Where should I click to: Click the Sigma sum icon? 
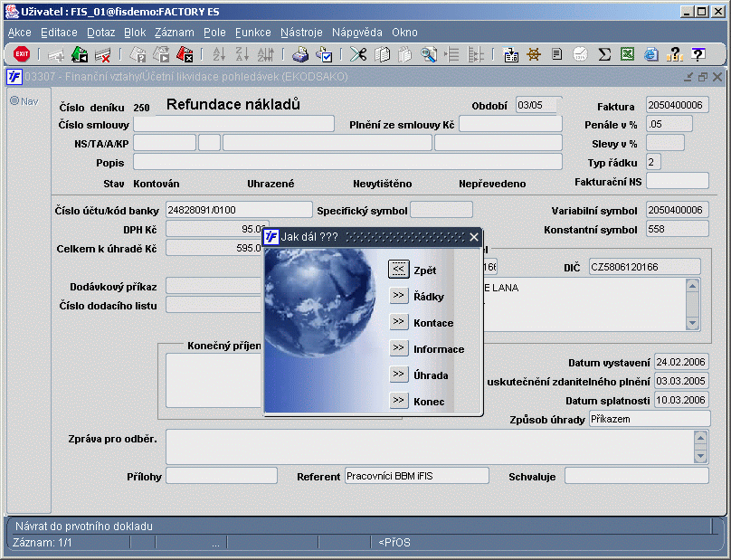604,54
